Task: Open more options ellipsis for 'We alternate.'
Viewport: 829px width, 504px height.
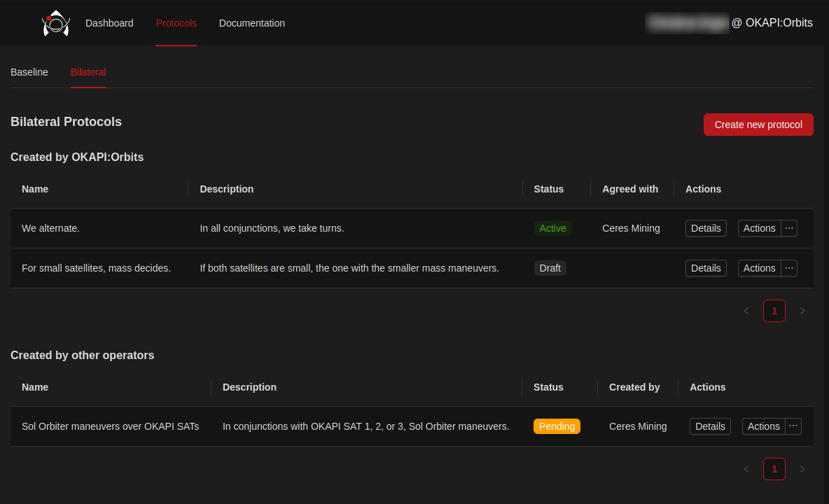Action: (789, 228)
